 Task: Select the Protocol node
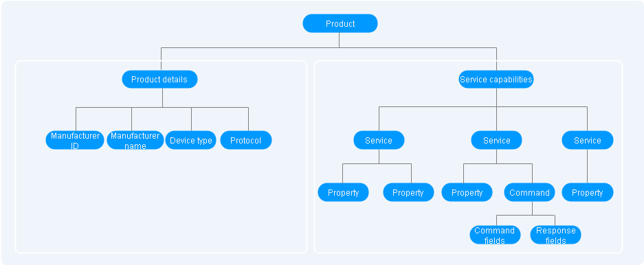click(x=246, y=140)
